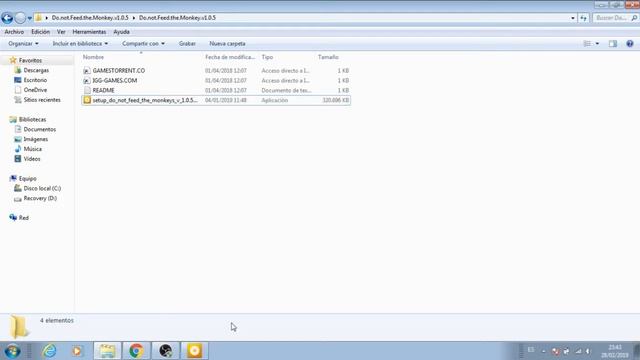Open Descargas in navigation pane
The image size is (640, 360).
[x=36, y=70]
